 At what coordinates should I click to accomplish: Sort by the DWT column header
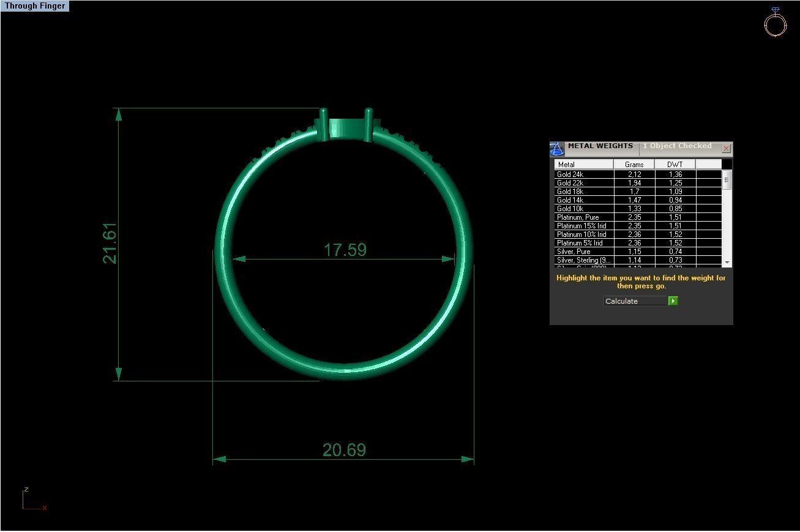pos(675,164)
